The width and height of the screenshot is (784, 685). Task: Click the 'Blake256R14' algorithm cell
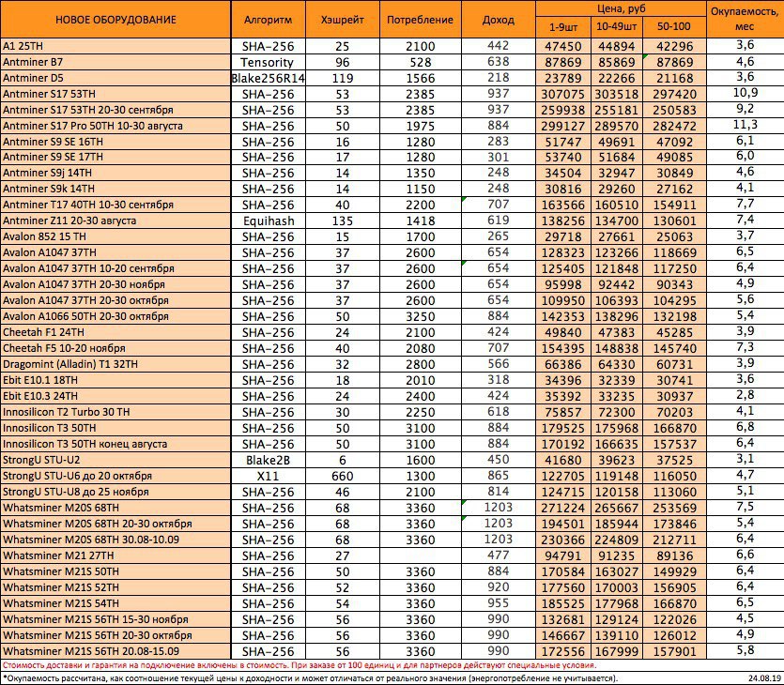268,78
